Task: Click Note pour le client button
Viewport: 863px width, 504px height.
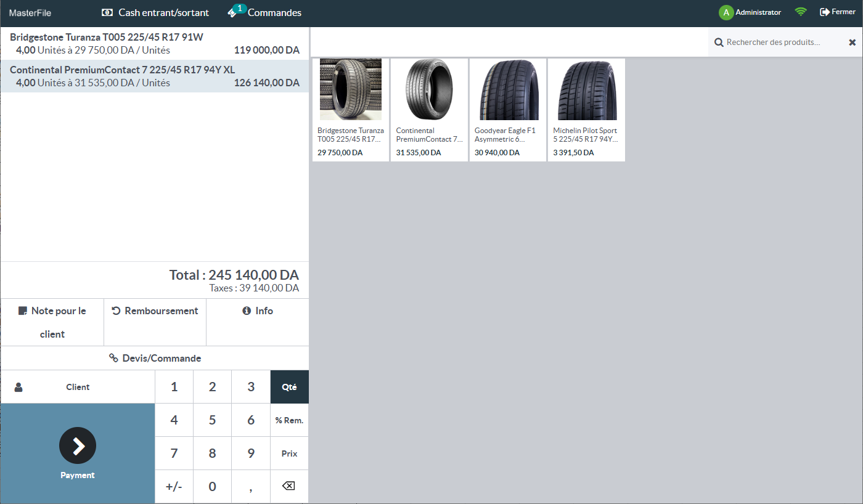Action: [x=52, y=322]
